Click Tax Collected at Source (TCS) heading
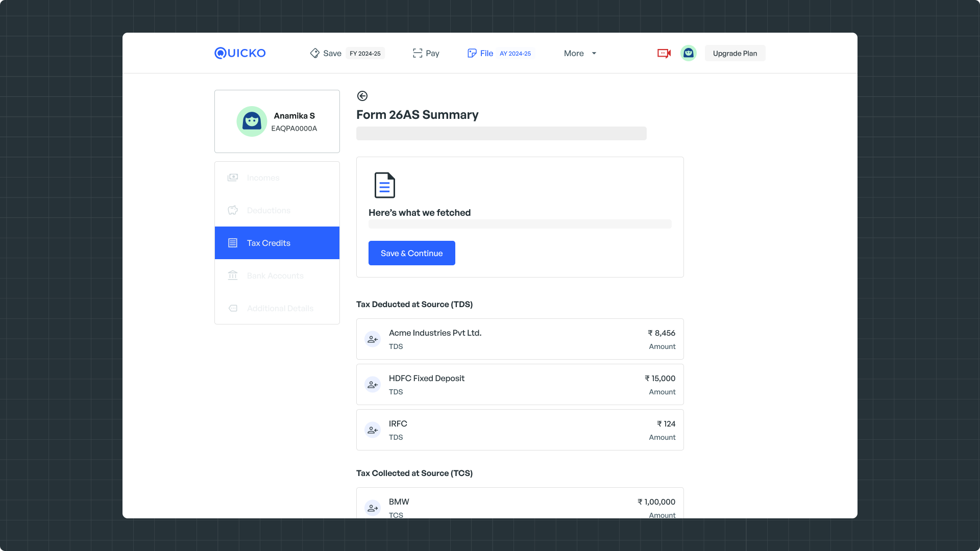This screenshot has width=980, height=551. point(414,473)
